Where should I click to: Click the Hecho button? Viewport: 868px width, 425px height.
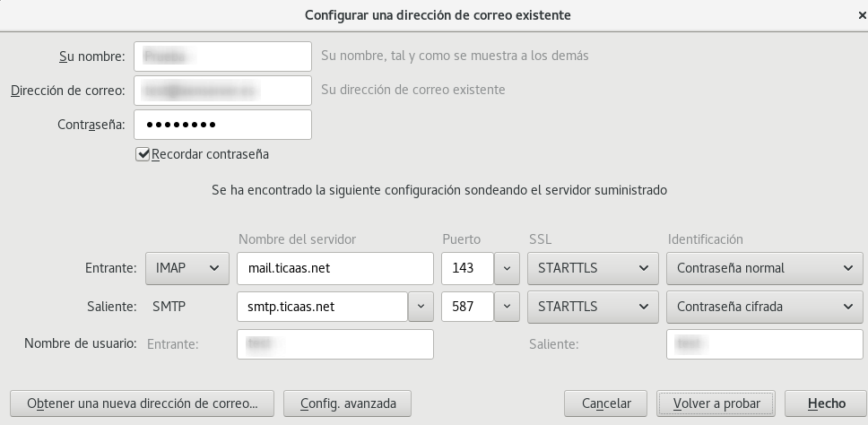[827, 403]
